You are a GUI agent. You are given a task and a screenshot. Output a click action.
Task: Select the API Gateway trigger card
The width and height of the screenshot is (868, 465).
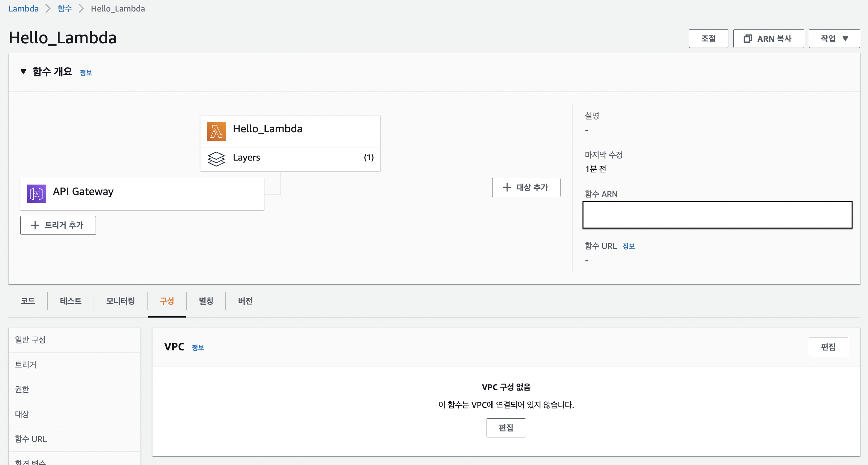tap(142, 194)
